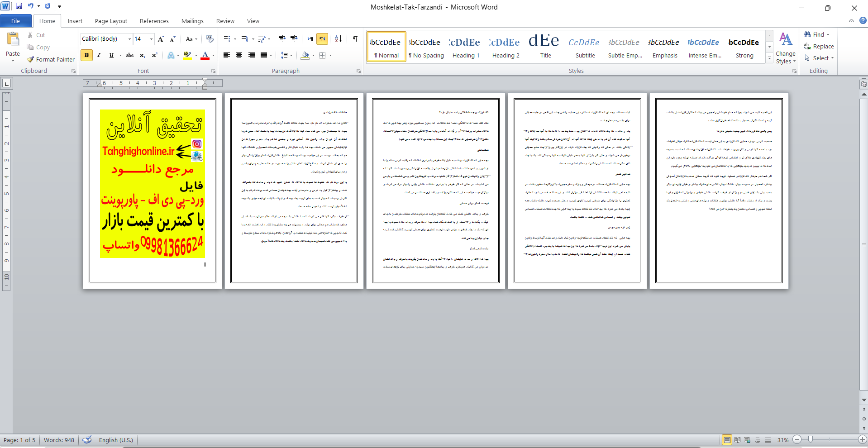Toggle Show/Hide paragraph marks
This screenshot has height=448, width=868.
click(x=355, y=39)
